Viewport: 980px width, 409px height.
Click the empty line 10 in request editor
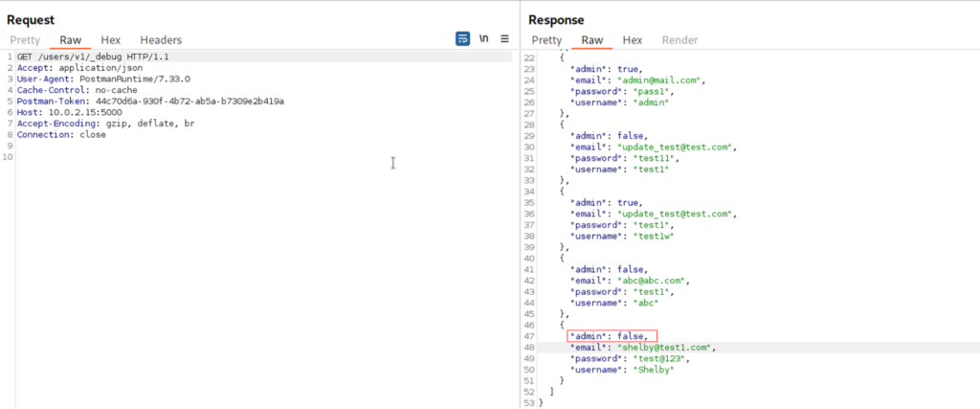tap(262, 157)
